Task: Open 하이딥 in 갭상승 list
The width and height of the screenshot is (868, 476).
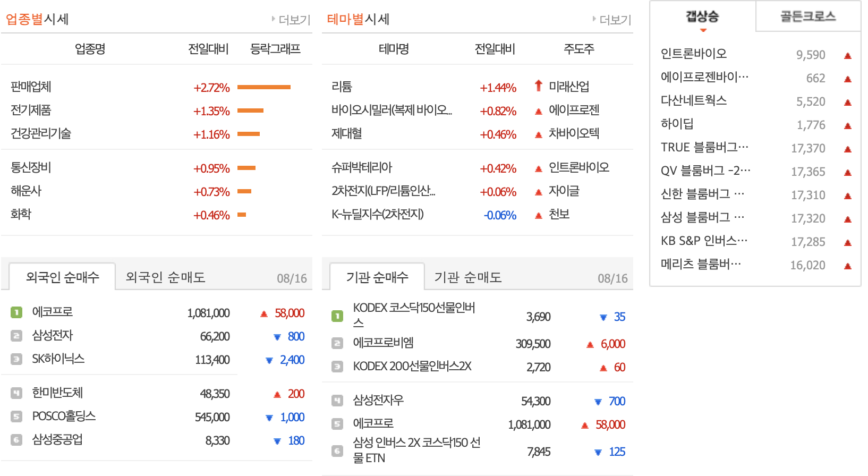Action: (677, 124)
